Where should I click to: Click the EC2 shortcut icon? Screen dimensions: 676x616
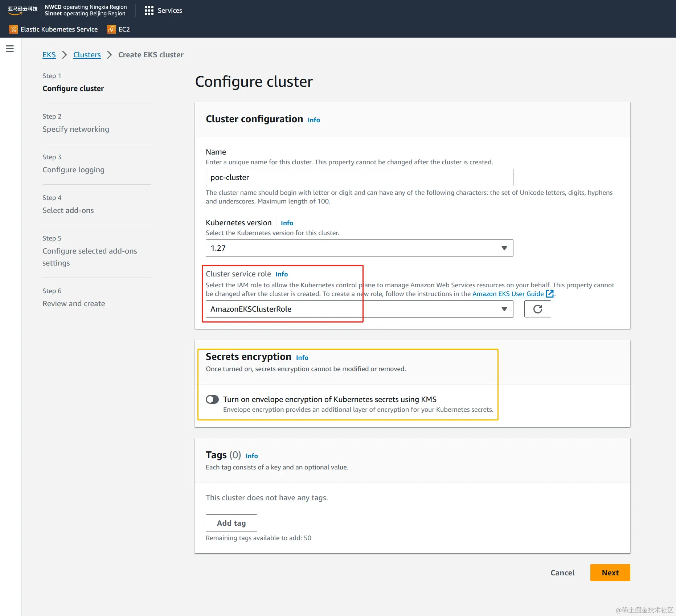111,29
